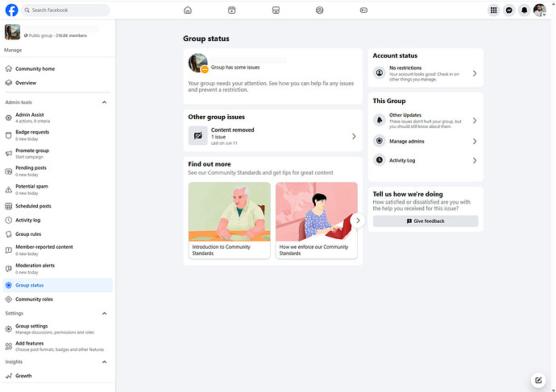Click the Facebook logo
The width and height of the screenshot is (556, 392).
click(12, 10)
